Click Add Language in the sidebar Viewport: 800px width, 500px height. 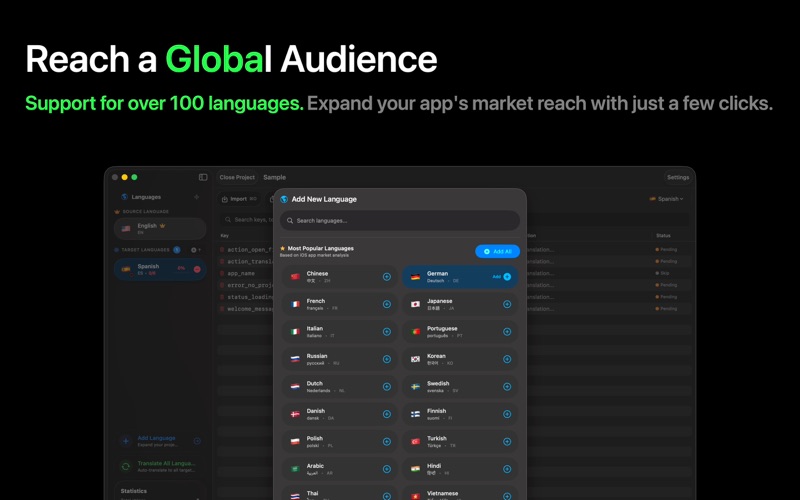[x=160, y=441]
